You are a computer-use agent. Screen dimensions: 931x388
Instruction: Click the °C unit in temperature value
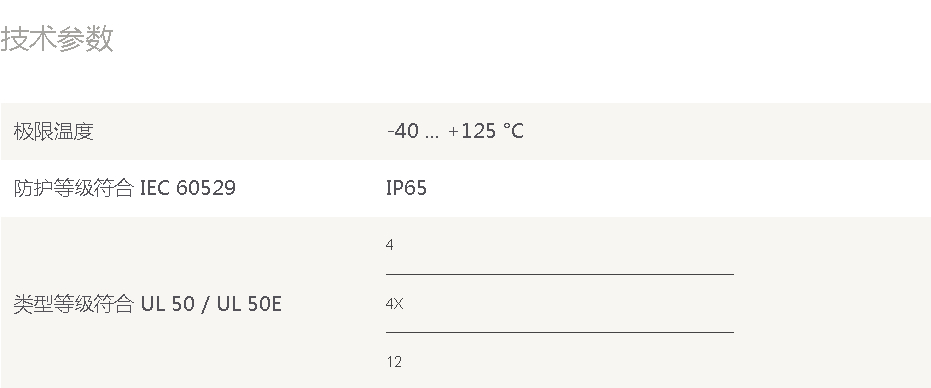point(513,131)
